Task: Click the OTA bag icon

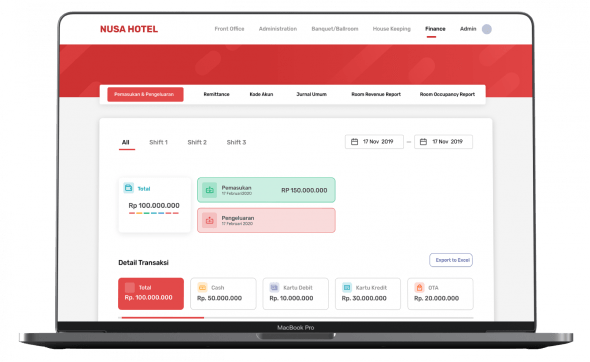Action: click(419, 287)
